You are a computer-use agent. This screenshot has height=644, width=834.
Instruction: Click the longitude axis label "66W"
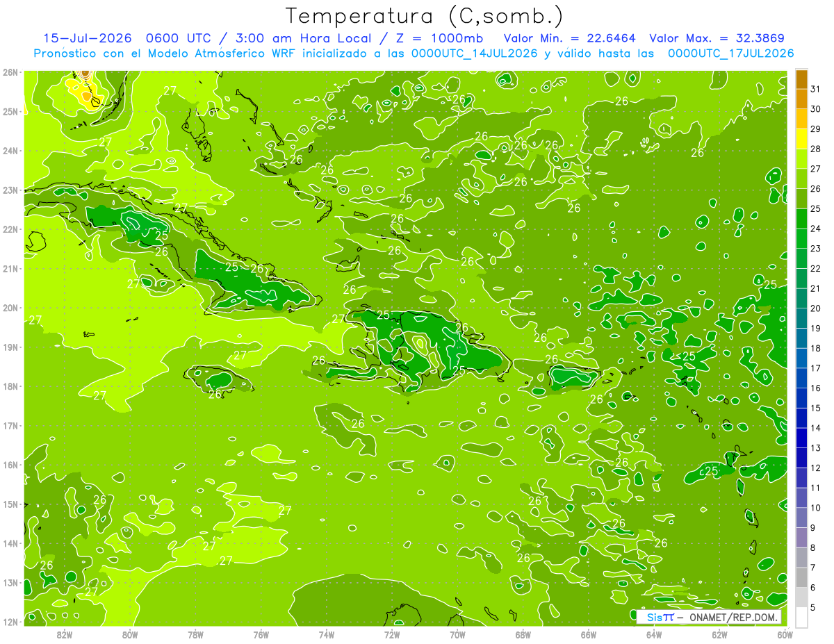pyautogui.click(x=589, y=634)
